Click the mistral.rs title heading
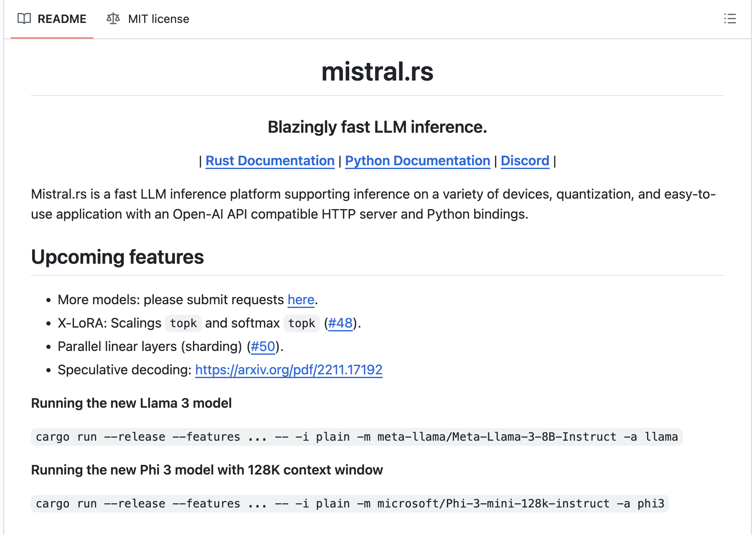 point(378,72)
